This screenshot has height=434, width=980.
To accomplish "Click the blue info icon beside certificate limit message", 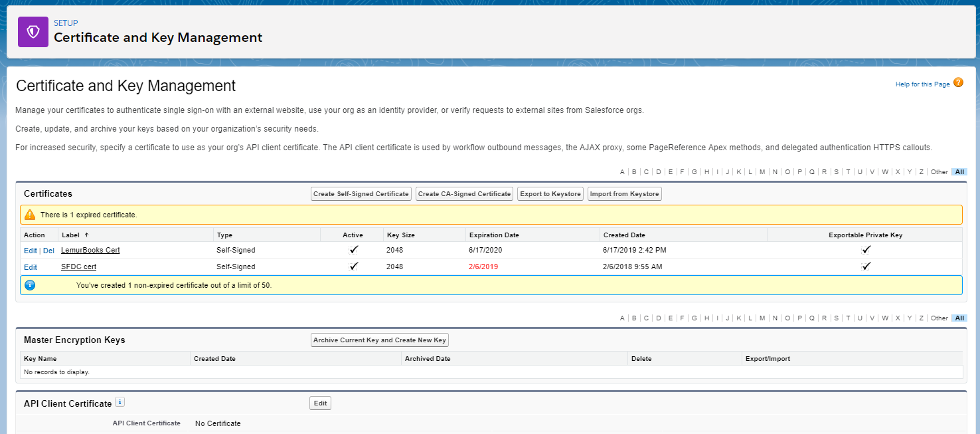I will tap(30, 285).
